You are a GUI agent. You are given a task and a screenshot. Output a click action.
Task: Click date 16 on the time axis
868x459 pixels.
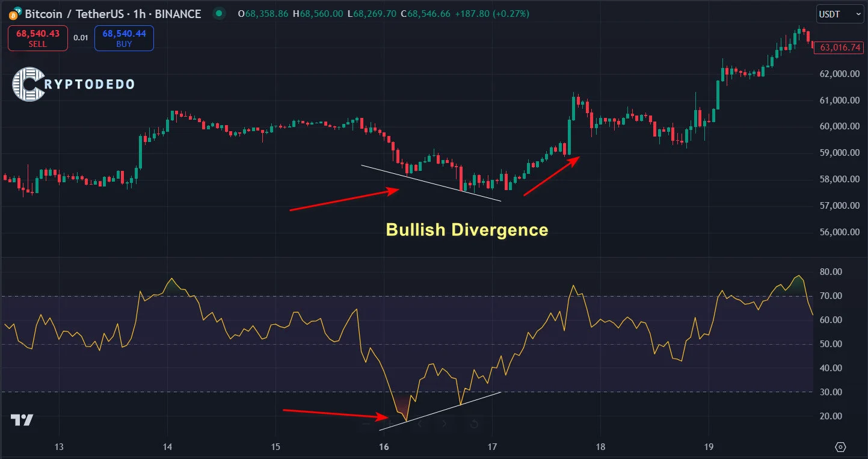(384, 447)
